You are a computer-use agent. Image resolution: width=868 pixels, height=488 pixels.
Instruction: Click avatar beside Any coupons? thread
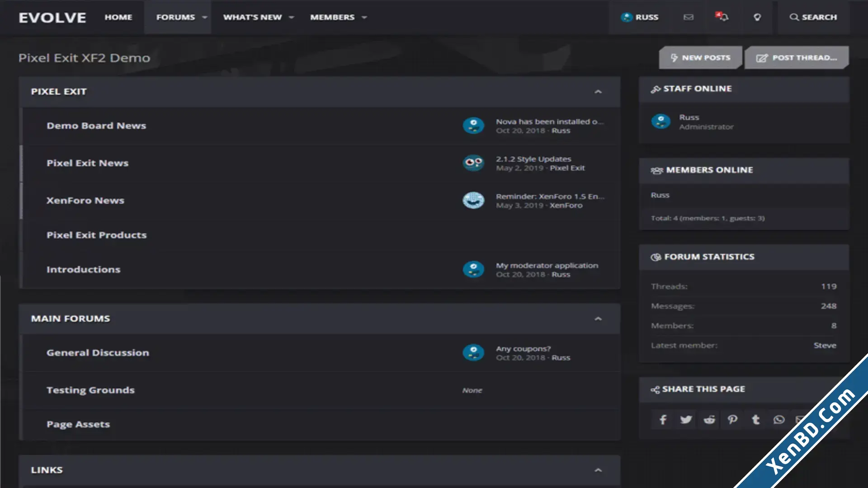click(x=473, y=353)
